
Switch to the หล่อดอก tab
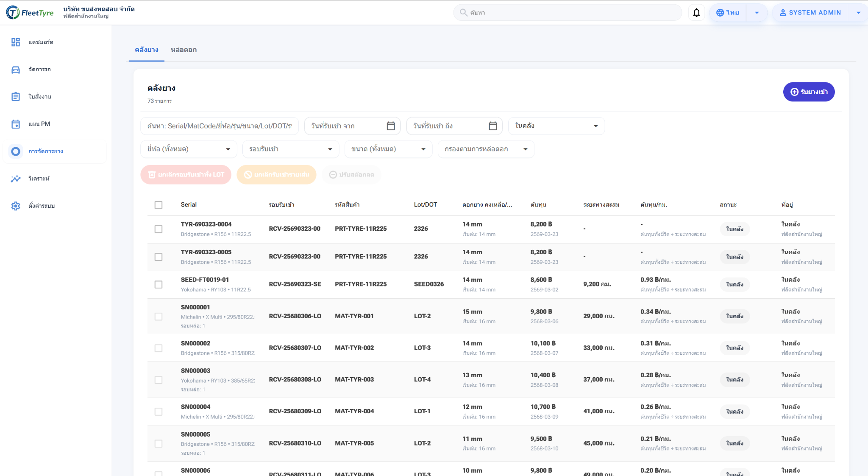tap(184, 50)
